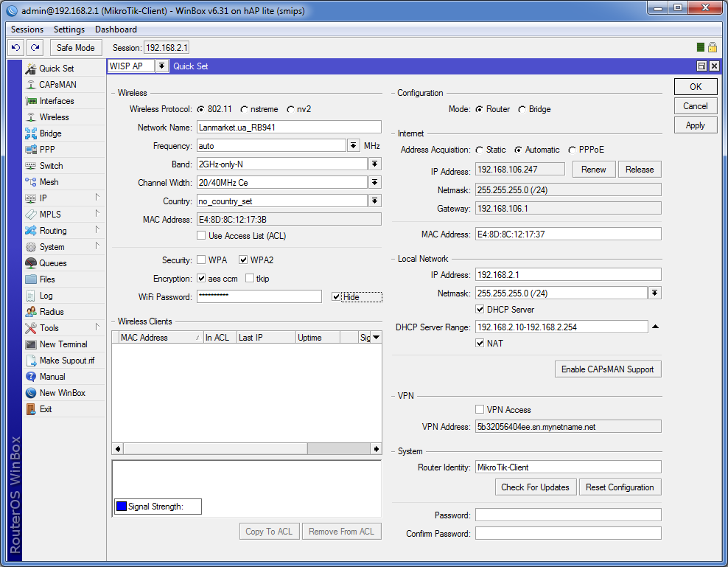This screenshot has width=728, height=567.
Task: Open the CAPsMAN sidebar entry
Action: (x=63, y=85)
